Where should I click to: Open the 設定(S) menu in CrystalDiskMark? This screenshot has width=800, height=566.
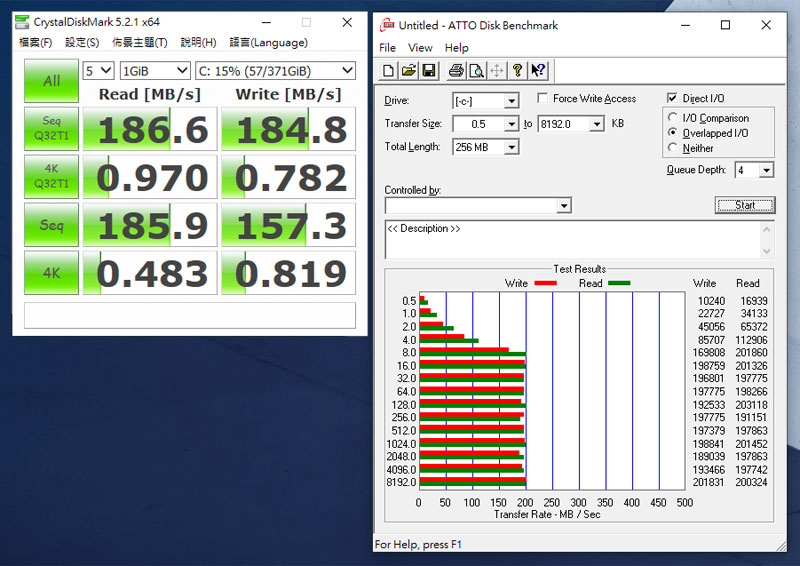[x=82, y=42]
